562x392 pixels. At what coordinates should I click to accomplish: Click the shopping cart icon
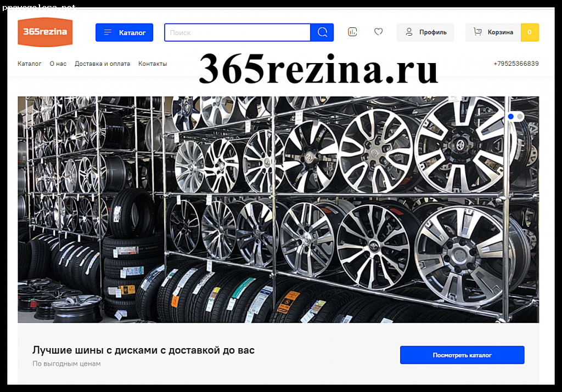click(x=477, y=31)
